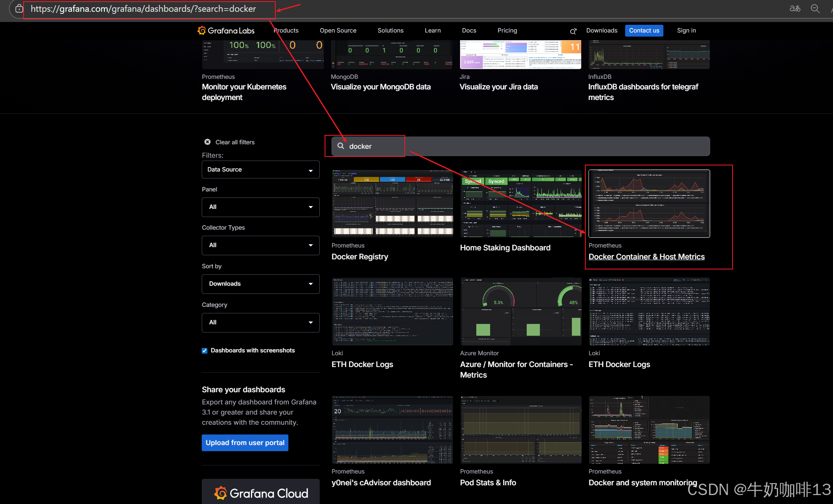
Task: Uncheck Dashboards with screenshots checkbox
Action: point(205,350)
